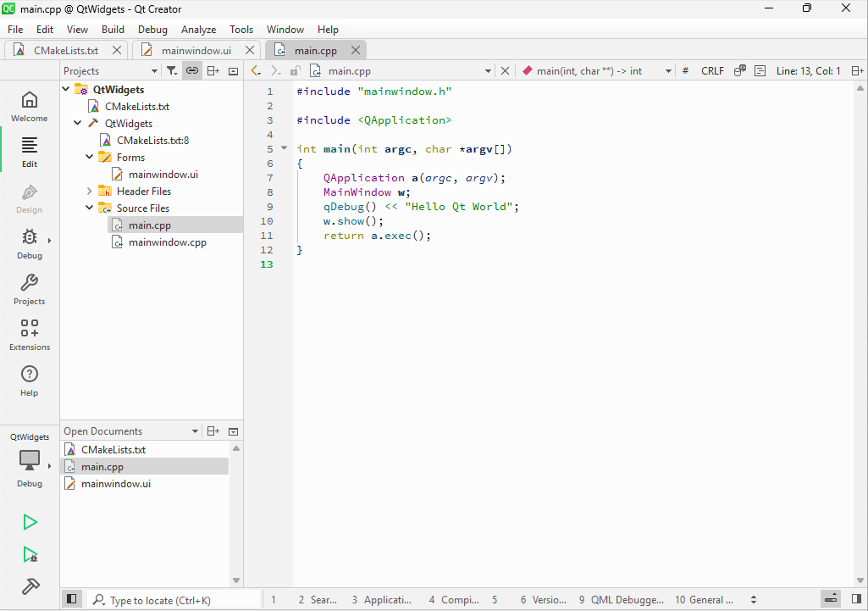Switch to the CMakeLists.txt tab
This screenshot has width=868, height=611.
click(x=66, y=50)
